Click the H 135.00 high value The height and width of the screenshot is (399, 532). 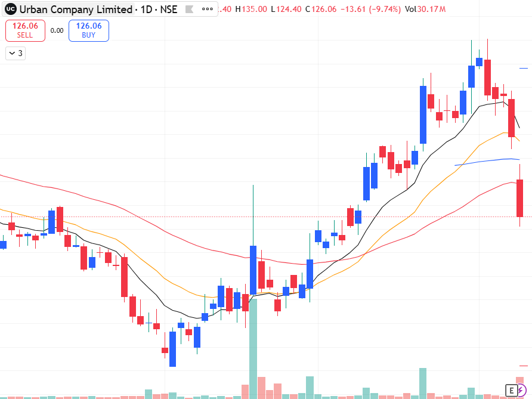coord(251,9)
